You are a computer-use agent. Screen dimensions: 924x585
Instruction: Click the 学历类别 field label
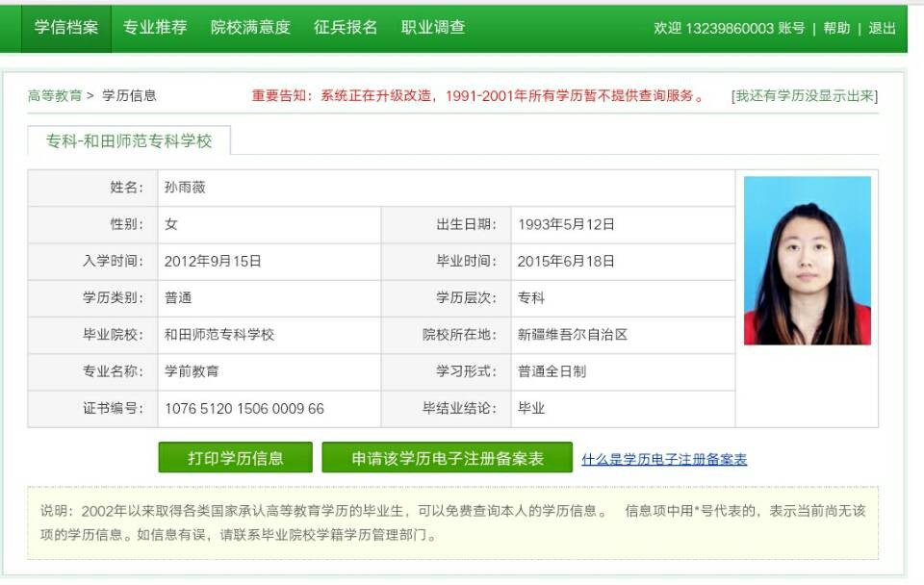coord(114,297)
